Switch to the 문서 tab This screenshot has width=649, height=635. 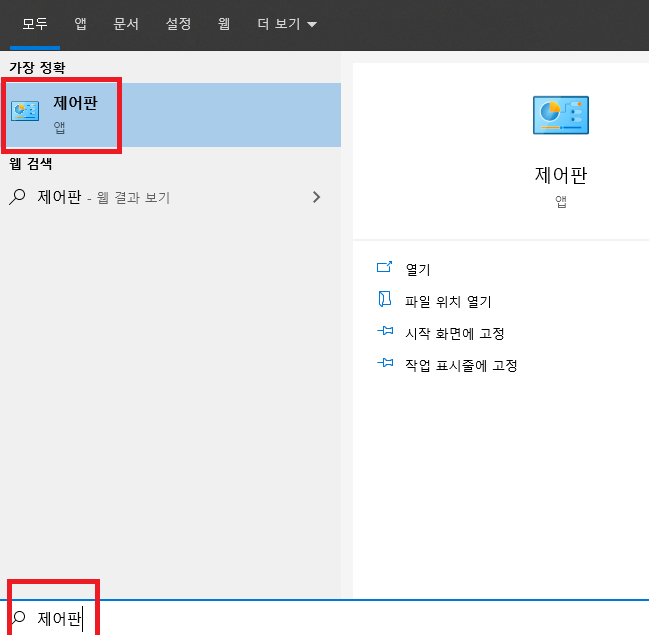[126, 24]
